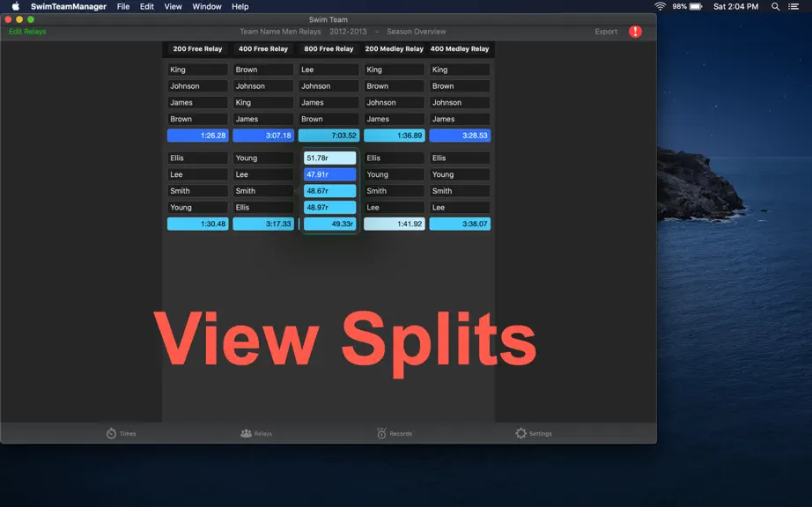Viewport: 812px width, 507px height.
Task: Click the 1:26.28 relay time
Action: pyautogui.click(x=198, y=136)
